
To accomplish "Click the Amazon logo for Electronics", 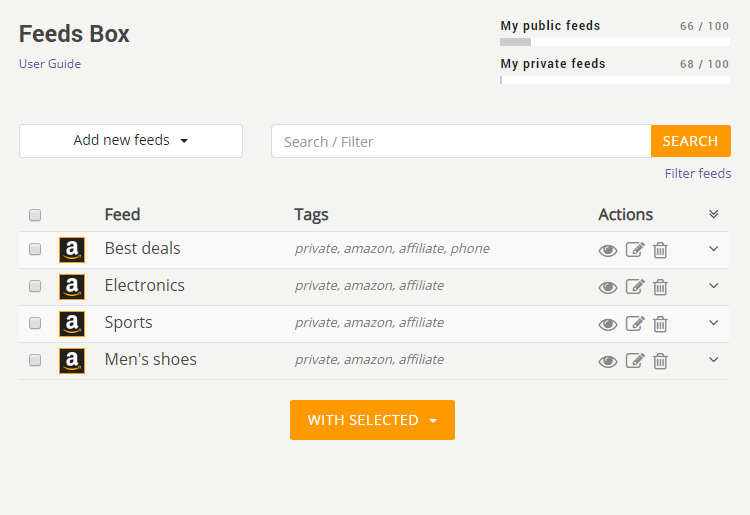I will 72,287.
